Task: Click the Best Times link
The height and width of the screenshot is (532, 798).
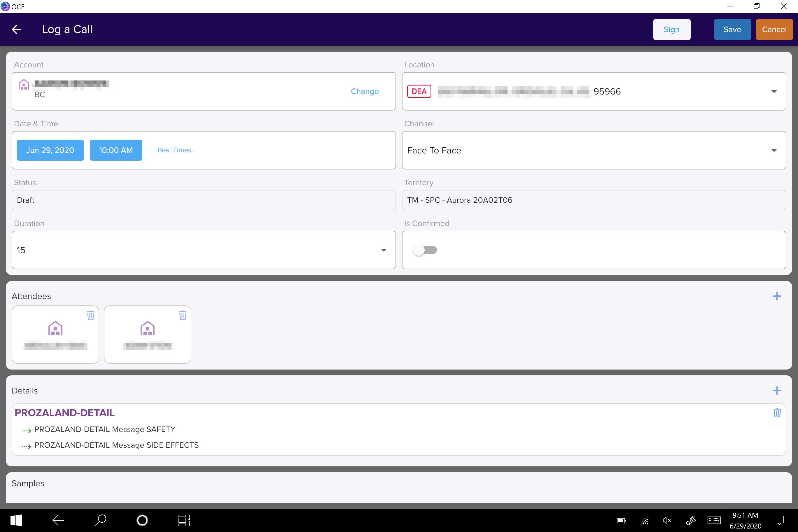Action: point(176,150)
